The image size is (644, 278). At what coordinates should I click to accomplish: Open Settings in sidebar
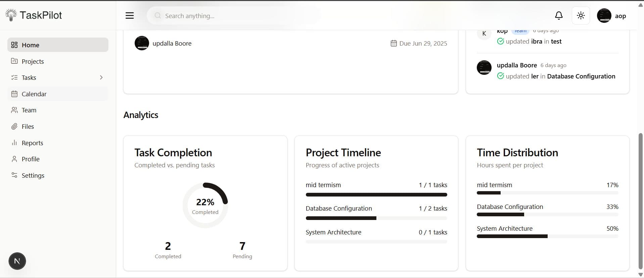58,175
